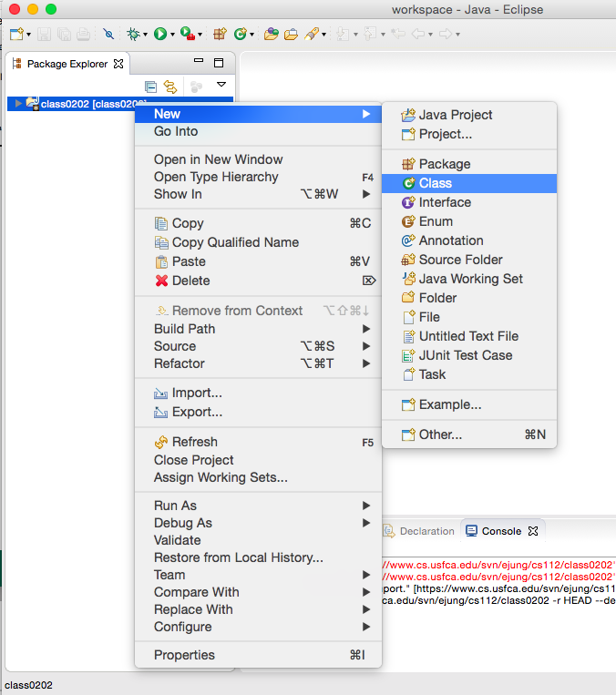Toggle Link with Editor in Package Explorer
The height and width of the screenshot is (695, 616).
[170, 87]
